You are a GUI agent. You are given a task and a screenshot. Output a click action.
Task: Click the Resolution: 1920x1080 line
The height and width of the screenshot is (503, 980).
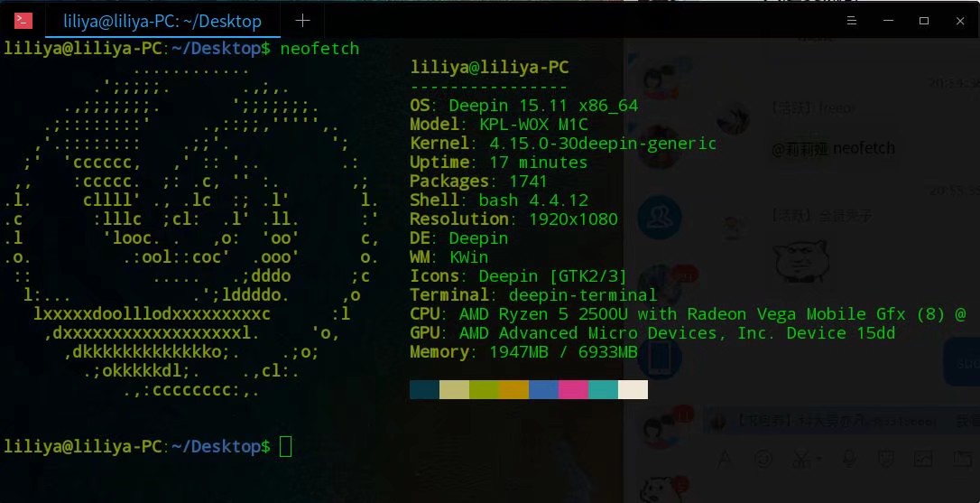[x=513, y=219]
